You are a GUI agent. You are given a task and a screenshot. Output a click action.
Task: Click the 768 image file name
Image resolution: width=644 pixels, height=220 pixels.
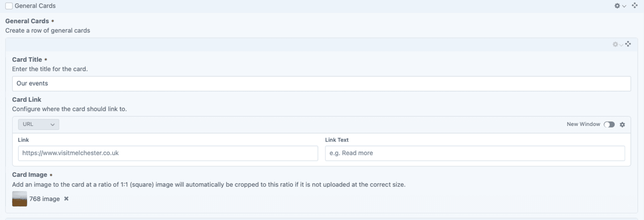tap(45, 199)
